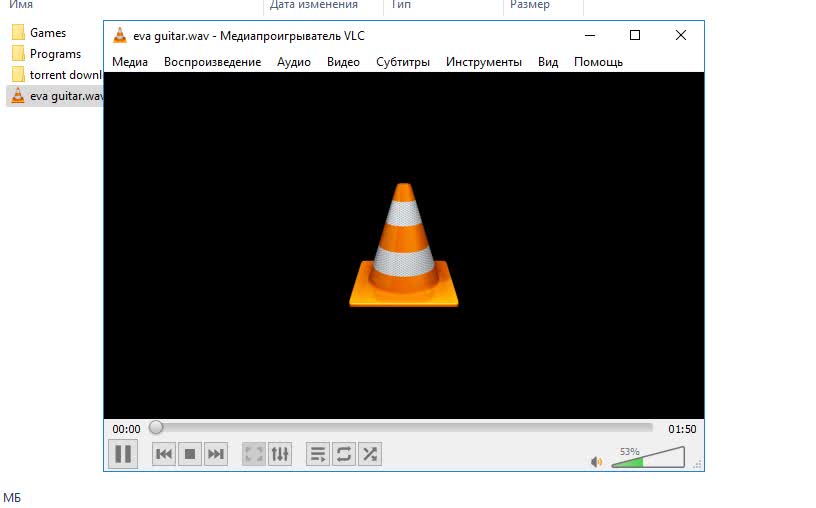816x508 pixels.
Task: Maximize the VLC window
Action: coord(635,35)
